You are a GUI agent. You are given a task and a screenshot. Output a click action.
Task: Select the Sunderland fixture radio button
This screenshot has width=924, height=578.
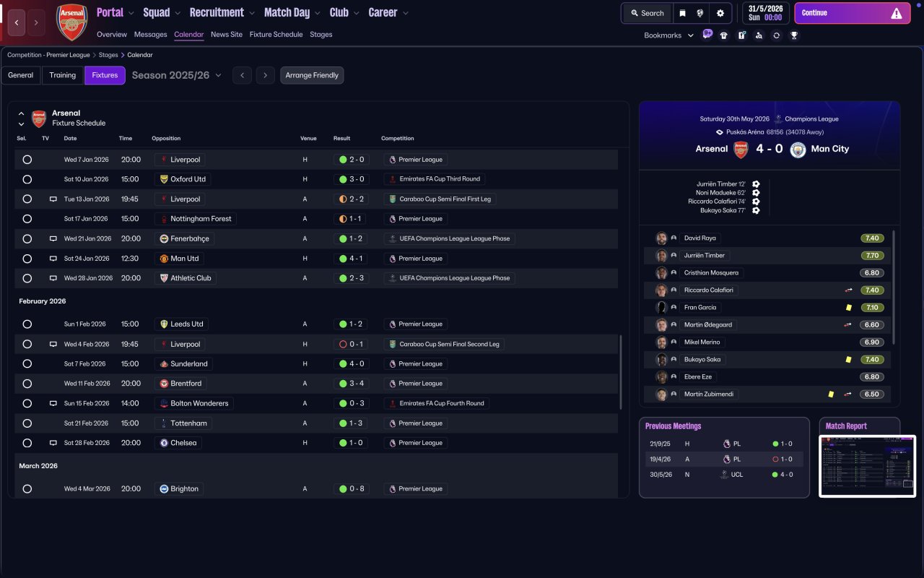(x=27, y=364)
